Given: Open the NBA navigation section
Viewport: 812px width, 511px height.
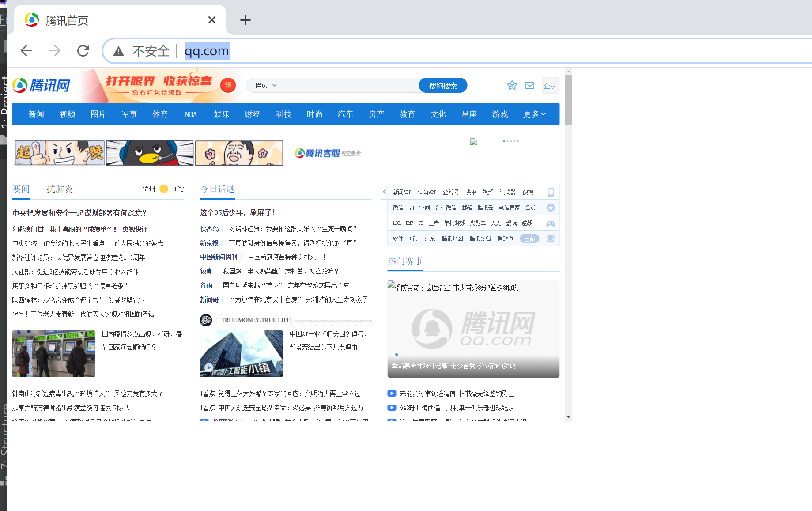Looking at the screenshot, I should pos(190,114).
